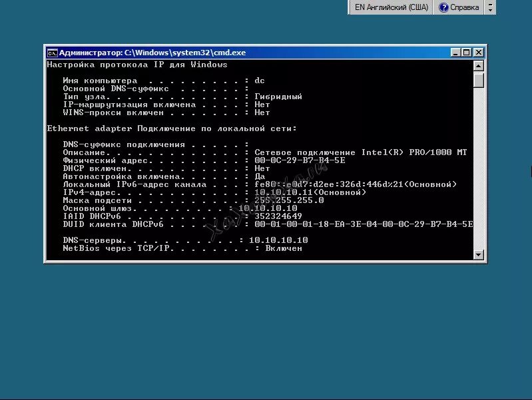Screen dimensions: 532x400
Task: Click the line Настройка протокола IP для Windows
Action: (x=137, y=65)
